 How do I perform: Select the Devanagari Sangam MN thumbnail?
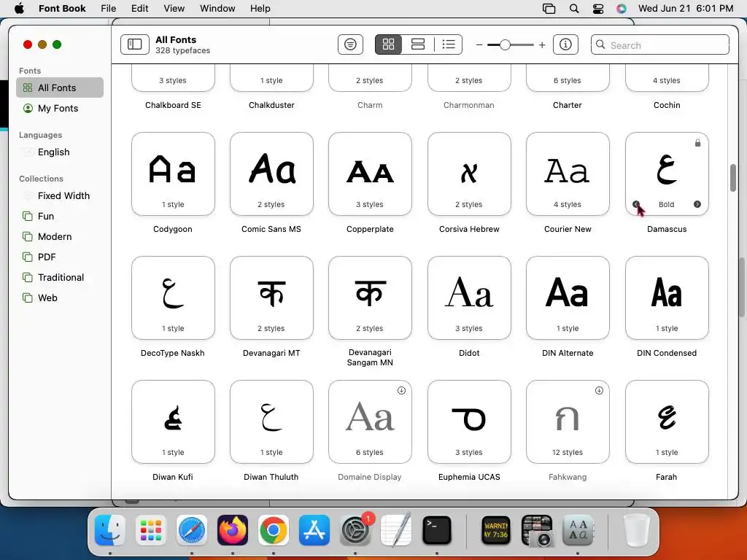click(x=370, y=297)
